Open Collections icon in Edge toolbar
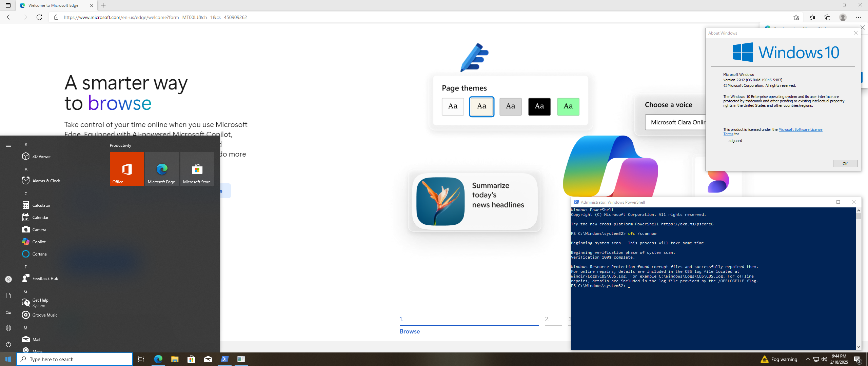This screenshot has width=868, height=366. [827, 17]
